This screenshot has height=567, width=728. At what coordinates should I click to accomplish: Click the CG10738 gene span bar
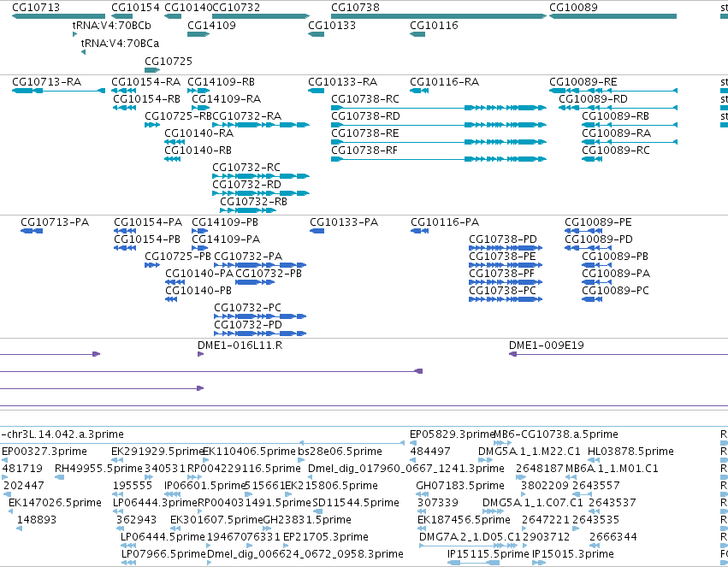coord(439,16)
